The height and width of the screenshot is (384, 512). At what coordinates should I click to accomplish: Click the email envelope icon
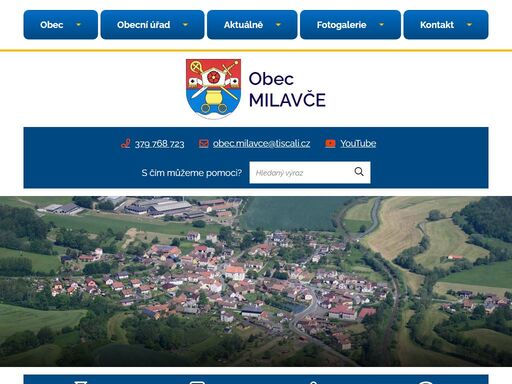204,143
